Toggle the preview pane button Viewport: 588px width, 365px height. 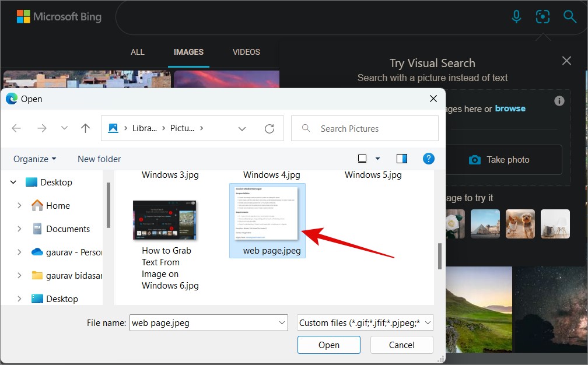point(401,159)
